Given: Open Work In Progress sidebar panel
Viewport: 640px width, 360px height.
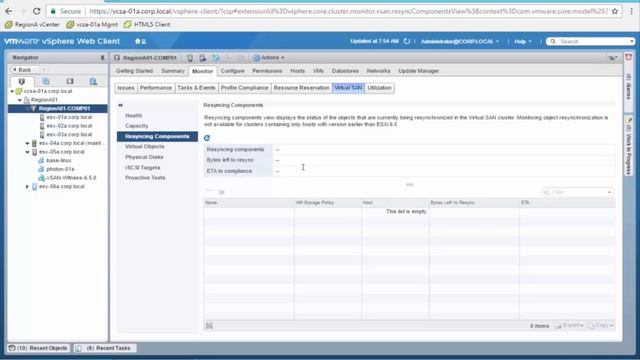Looking at the screenshot, I should tap(629, 146).
